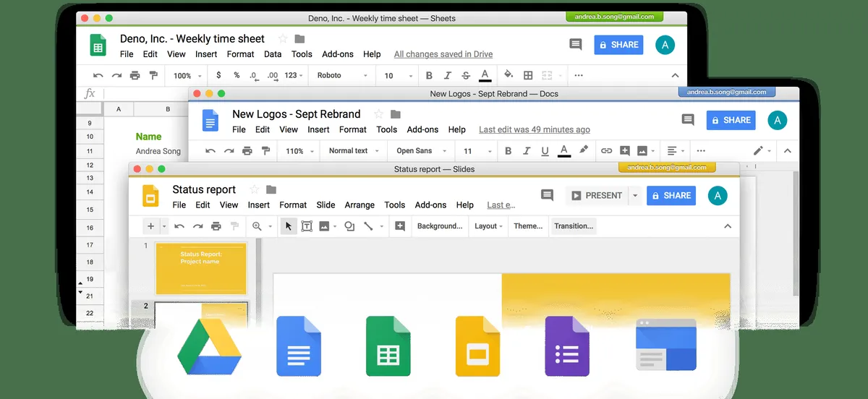
Task: Star the Status report presentation
Action: (x=254, y=189)
